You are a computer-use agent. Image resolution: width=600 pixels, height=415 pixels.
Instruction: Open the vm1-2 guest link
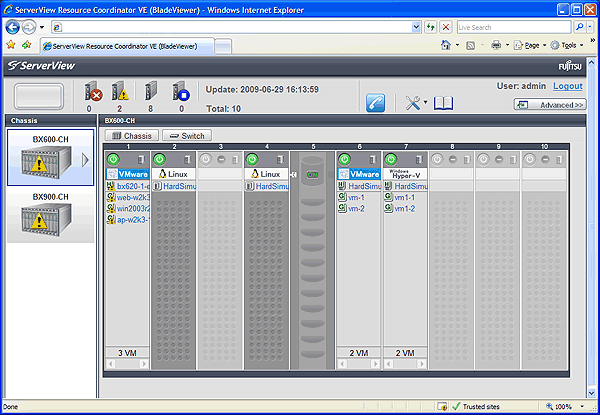(404, 208)
